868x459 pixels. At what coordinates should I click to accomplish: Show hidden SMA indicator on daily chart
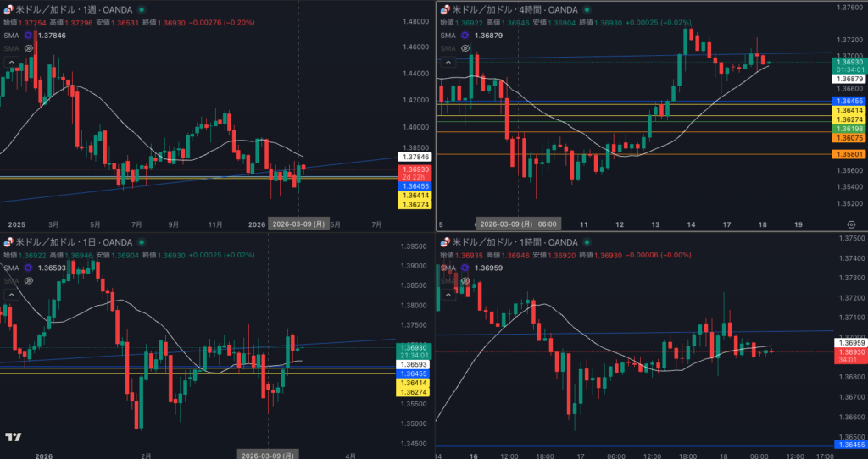click(28, 280)
